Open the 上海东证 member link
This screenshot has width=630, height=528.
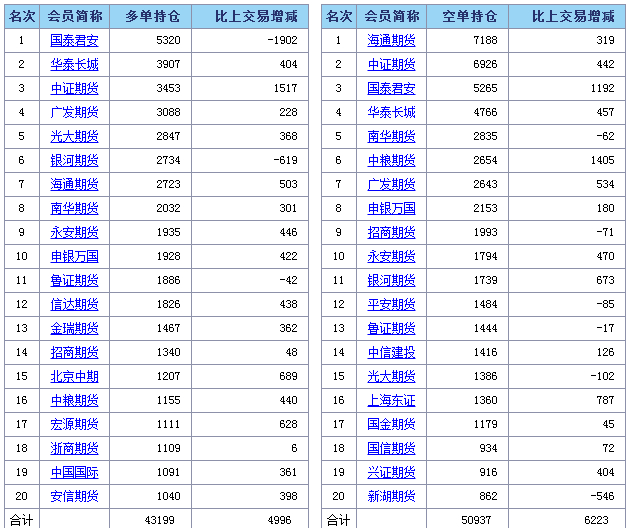[x=391, y=400]
